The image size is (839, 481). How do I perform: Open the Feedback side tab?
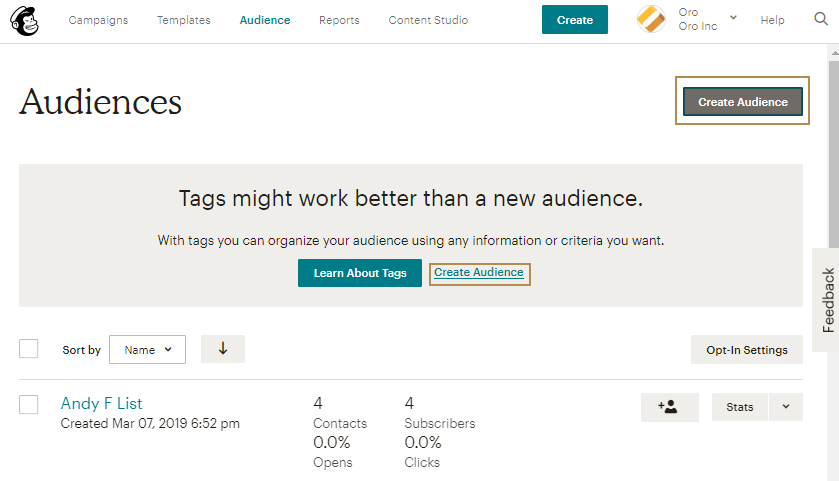pyautogui.click(x=827, y=300)
